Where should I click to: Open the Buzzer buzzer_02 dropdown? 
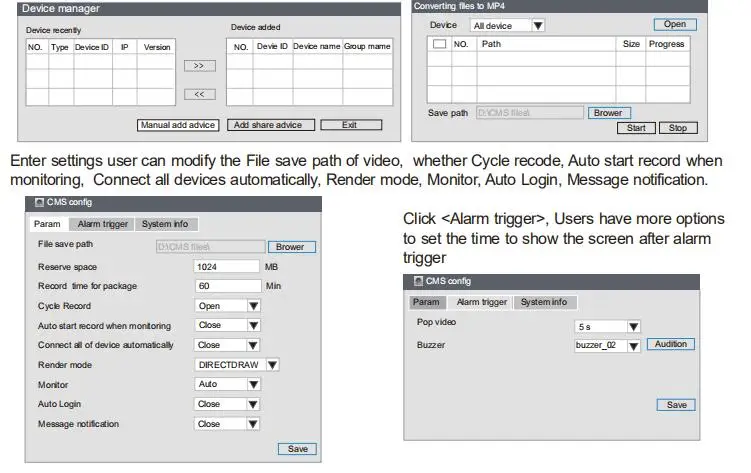point(607,346)
